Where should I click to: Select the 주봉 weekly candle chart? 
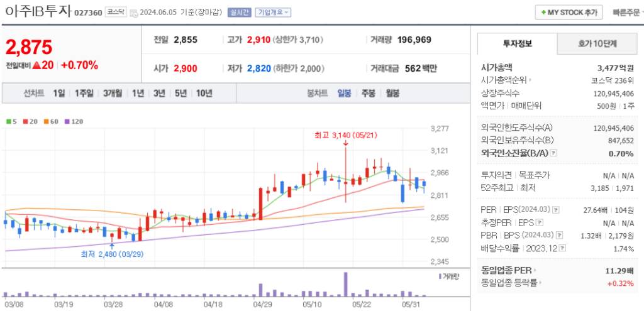pos(368,93)
